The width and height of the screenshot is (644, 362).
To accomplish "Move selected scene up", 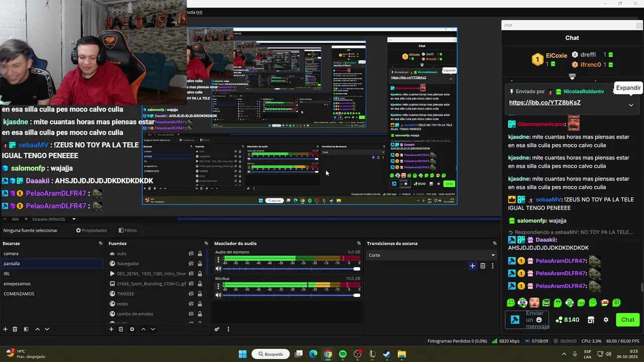I will point(37,329).
